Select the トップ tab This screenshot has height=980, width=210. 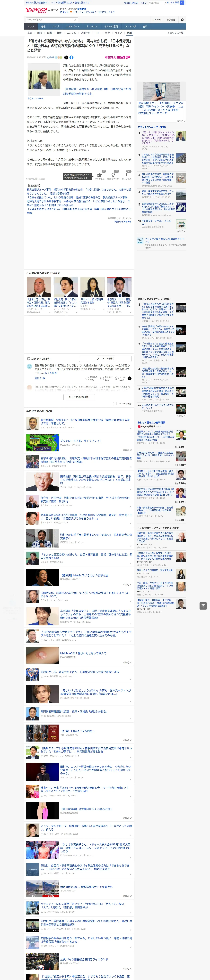click(x=31, y=27)
